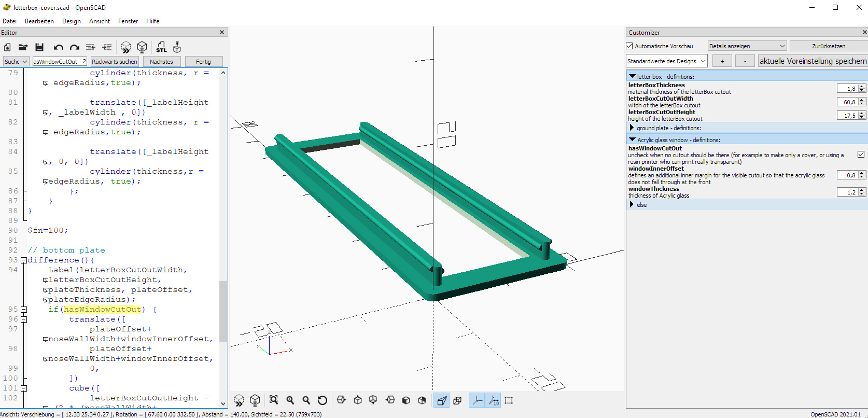The height and width of the screenshot is (418, 868).
Task: Click Fertig to finish the search
Action: tap(203, 61)
